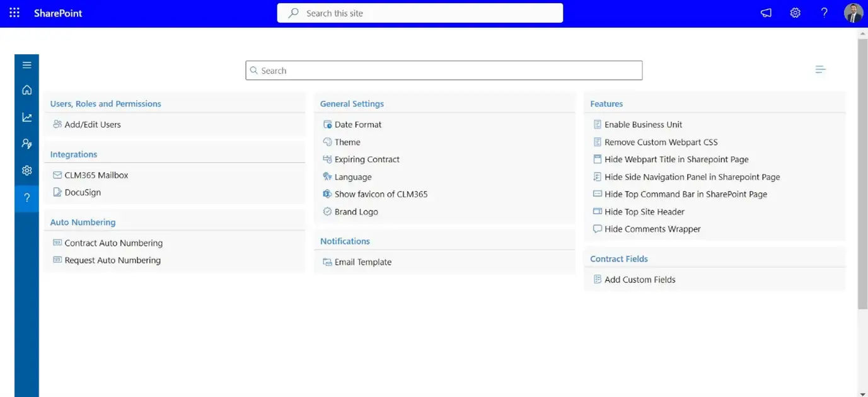This screenshot has height=397, width=868.
Task: Click the Request Auto Numbering icon
Action: pyautogui.click(x=57, y=260)
